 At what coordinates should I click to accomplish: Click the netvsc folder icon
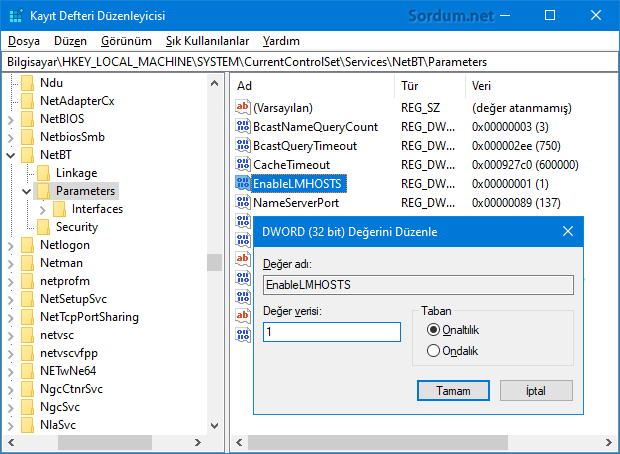coord(28,335)
